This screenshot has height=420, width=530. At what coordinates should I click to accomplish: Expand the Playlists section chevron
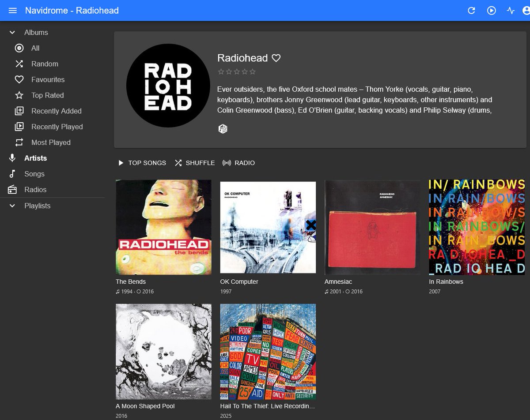coord(12,206)
